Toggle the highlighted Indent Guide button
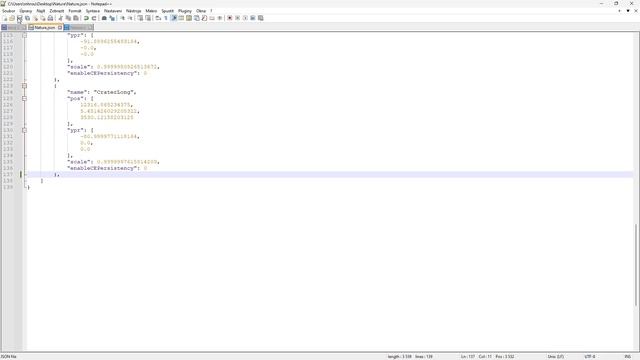Screen dimensions: 640x360 coord(174,18)
